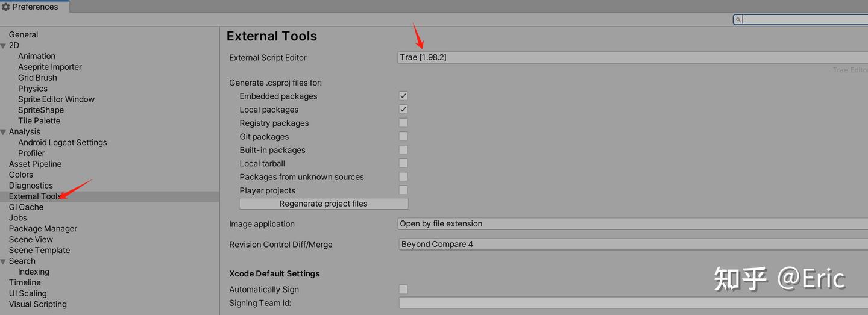Focus the preferences search field
Viewport: 868px width, 315px height.
tap(805, 20)
